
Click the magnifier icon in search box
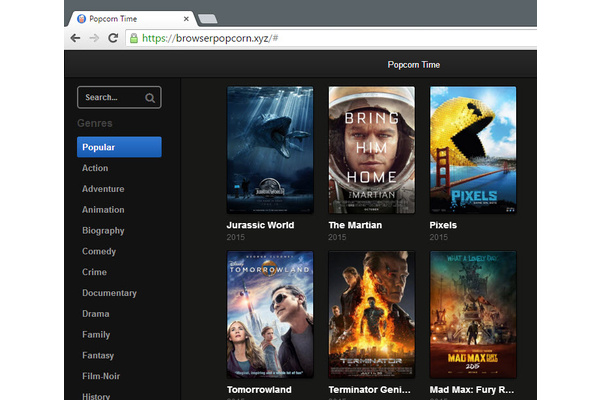150,98
